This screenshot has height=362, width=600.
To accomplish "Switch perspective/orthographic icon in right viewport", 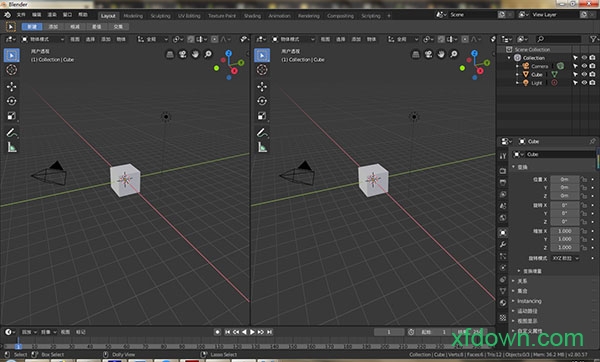I will [416, 54].
